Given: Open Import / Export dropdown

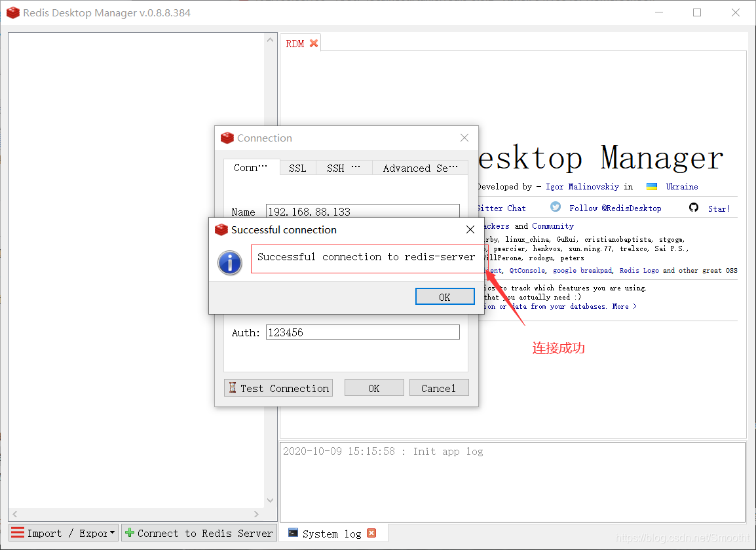Looking at the screenshot, I should (63, 533).
